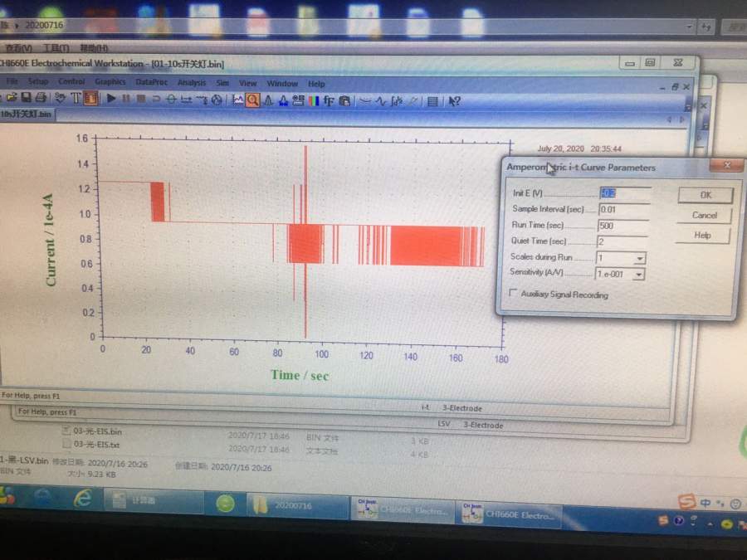Click Cancel in the parameters dialog
This screenshot has height=560, width=747.
pos(704,215)
